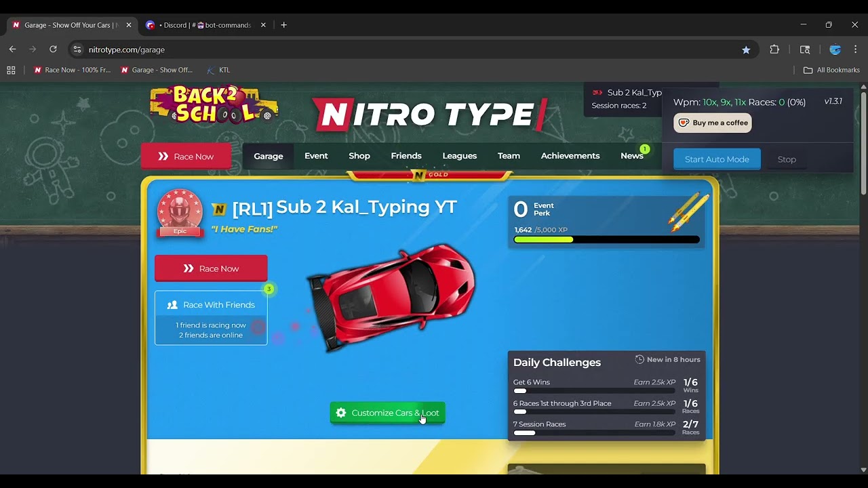Click the Epic racer avatar badge
This screenshot has height=488, width=868.
(x=180, y=213)
